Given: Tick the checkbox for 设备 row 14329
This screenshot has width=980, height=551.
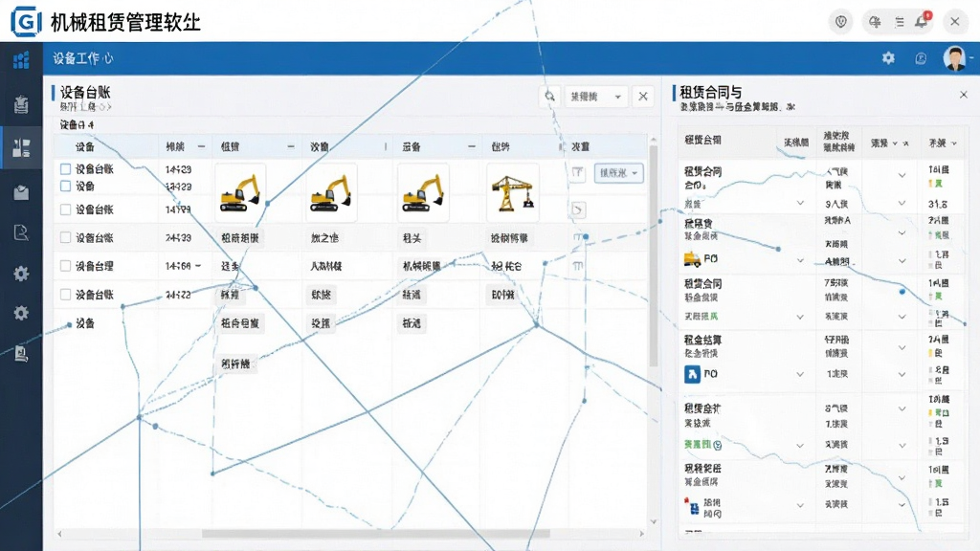Looking at the screenshot, I should click(66, 187).
